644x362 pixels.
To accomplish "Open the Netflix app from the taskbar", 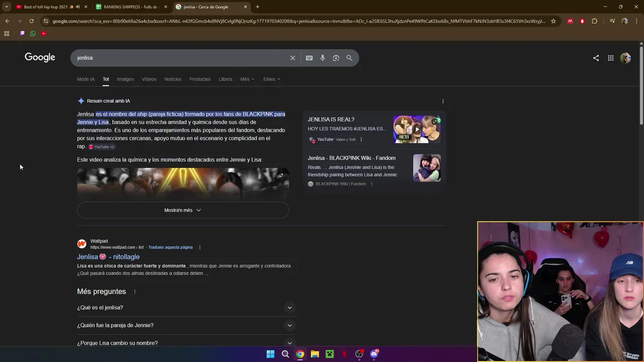I will pyautogui.click(x=345, y=354).
